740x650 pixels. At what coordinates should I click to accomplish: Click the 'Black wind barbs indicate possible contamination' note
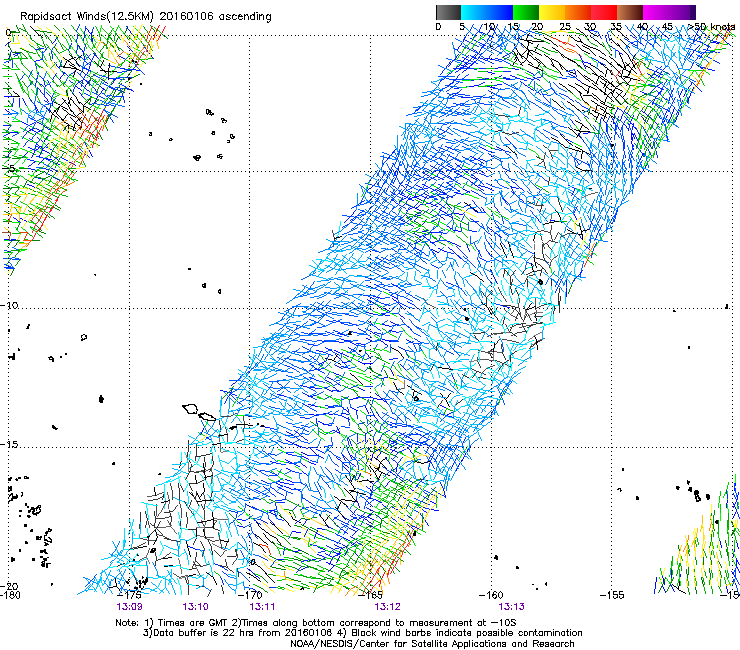point(467,633)
